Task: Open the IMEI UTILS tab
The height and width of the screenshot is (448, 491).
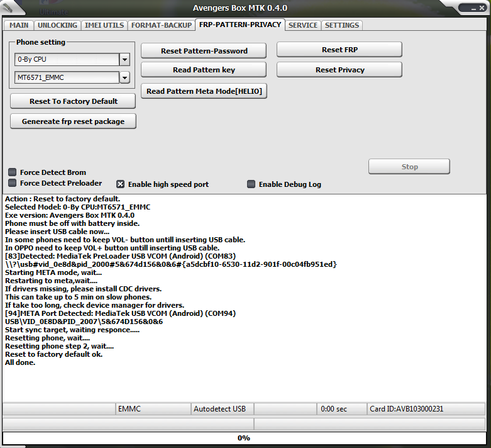Action: click(x=104, y=25)
